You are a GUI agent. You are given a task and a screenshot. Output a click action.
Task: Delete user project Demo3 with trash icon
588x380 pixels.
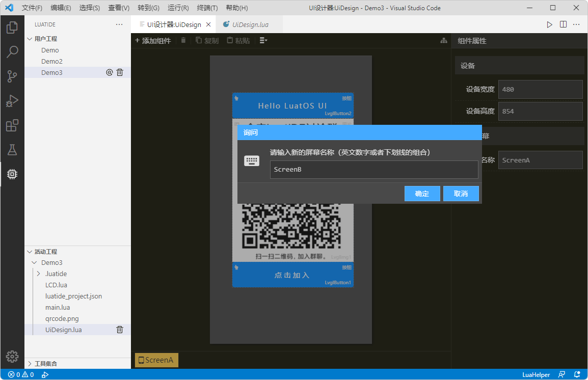pos(120,72)
